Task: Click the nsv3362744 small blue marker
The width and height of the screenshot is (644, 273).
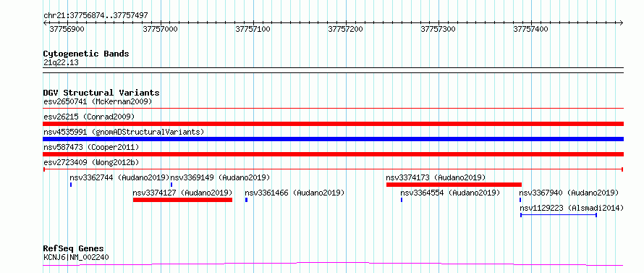Action: pos(71,185)
